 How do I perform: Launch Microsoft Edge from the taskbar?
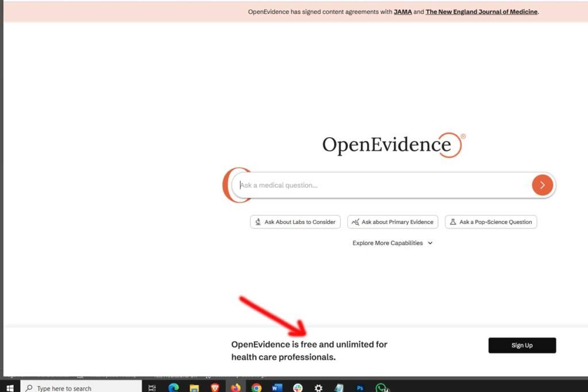click(x=173, y=387)
